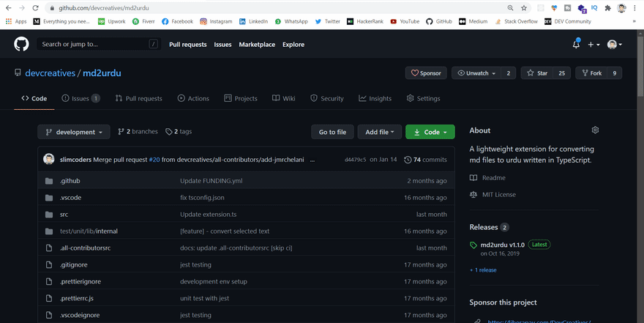Switch to the Projects tab
644x323 pixels.
pos(241,98)
